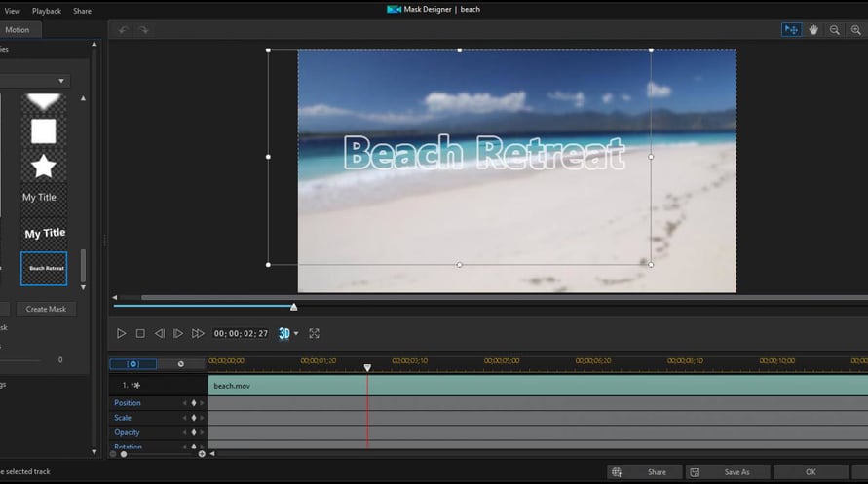This screenshot has width=868, height=484.
Task: Select the move/selection tool icon
Action: pyautogui.click(x=791, y=30)
